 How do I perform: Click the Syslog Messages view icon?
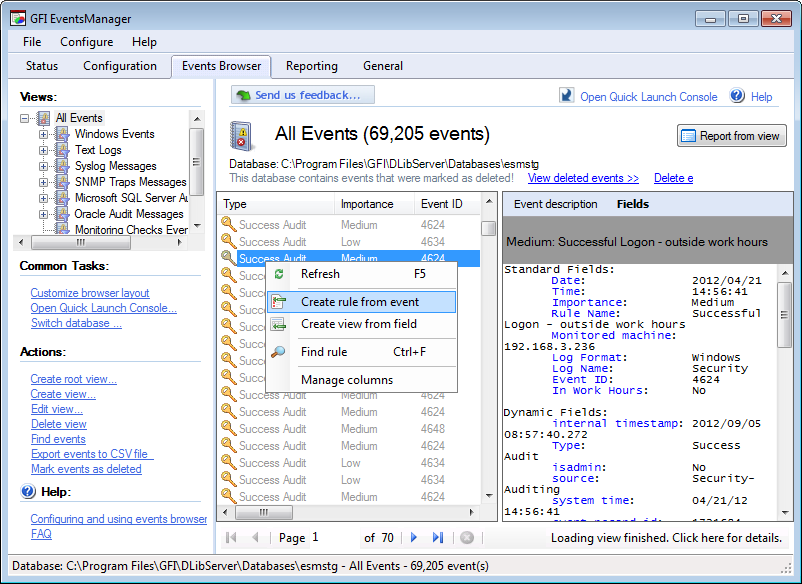[x=62, y=166]
